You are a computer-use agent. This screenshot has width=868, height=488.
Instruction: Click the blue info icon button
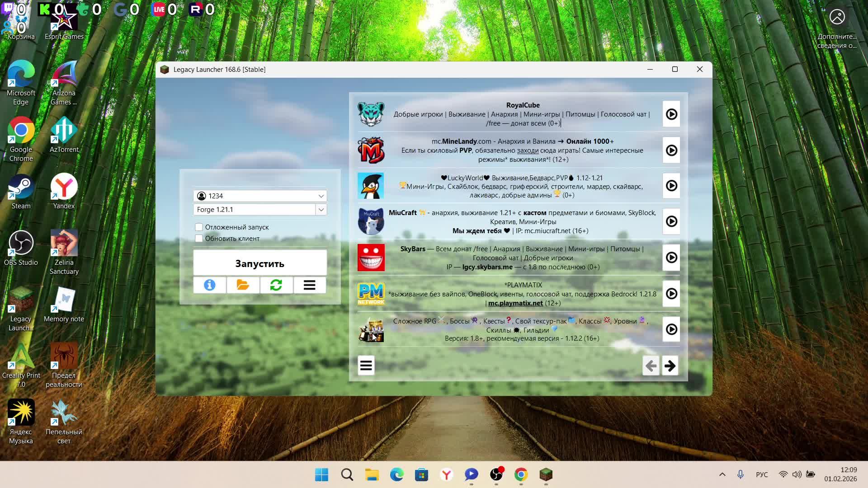(209, 285)
